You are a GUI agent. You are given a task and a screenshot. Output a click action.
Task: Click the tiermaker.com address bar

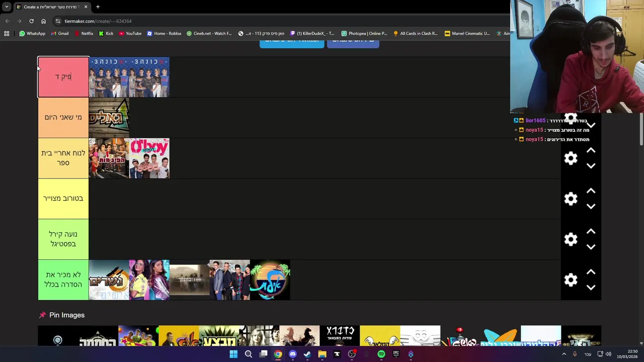click(x=282, y=21)
